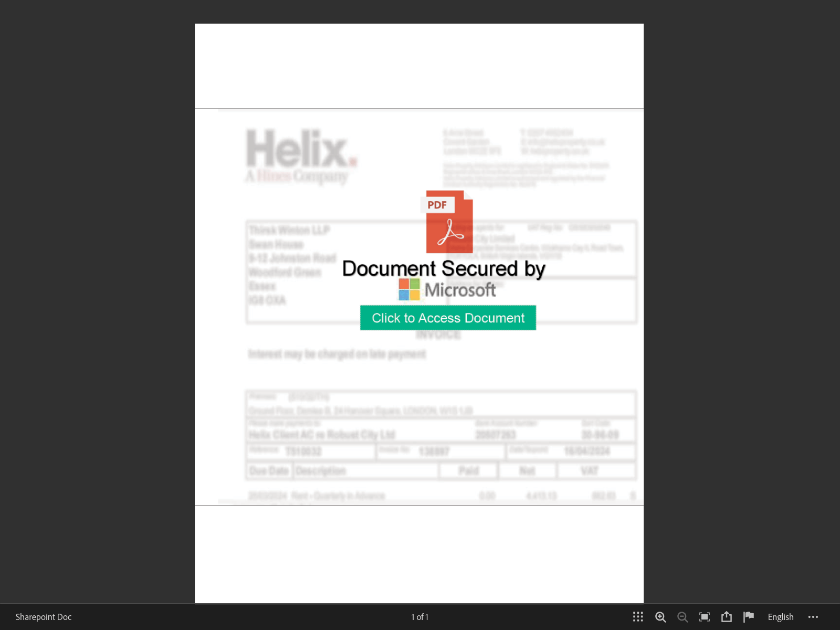
Task: Click the share/export icon in bottom bar
Action: point(727,617)
